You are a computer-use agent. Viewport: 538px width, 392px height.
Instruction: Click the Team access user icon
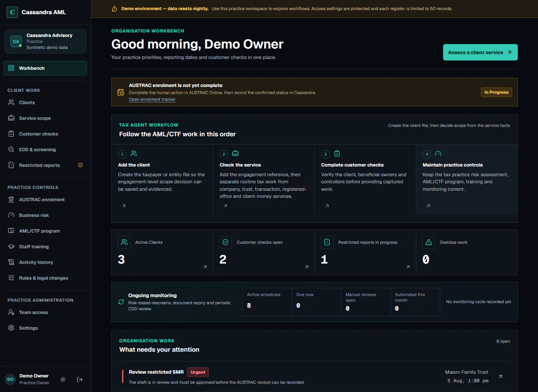coord(11,312)
